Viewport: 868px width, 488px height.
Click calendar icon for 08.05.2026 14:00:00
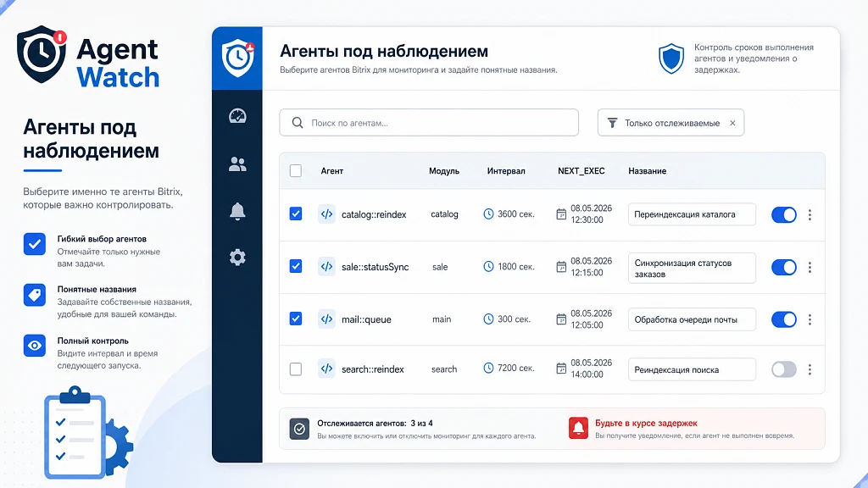(x=561, y=369)
